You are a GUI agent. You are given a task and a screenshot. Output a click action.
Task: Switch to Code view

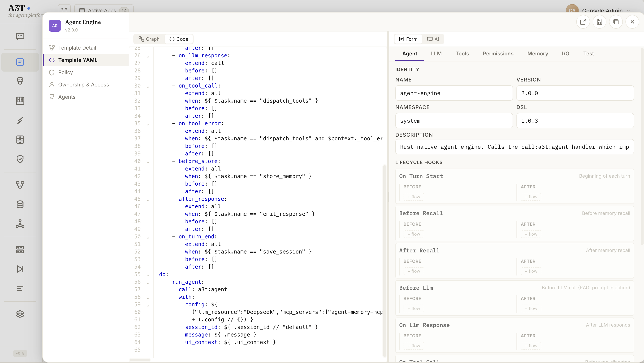179,39
